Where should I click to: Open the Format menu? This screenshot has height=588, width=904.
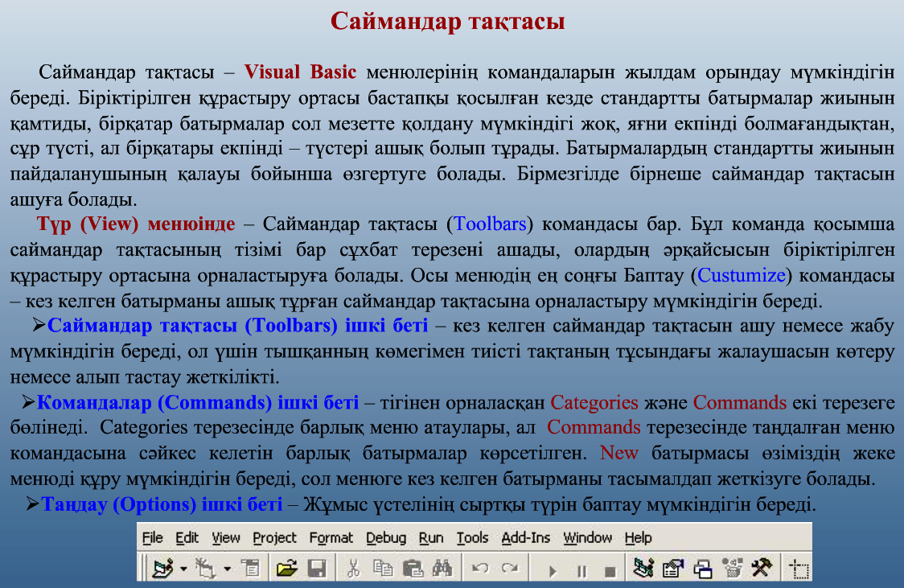331,538
